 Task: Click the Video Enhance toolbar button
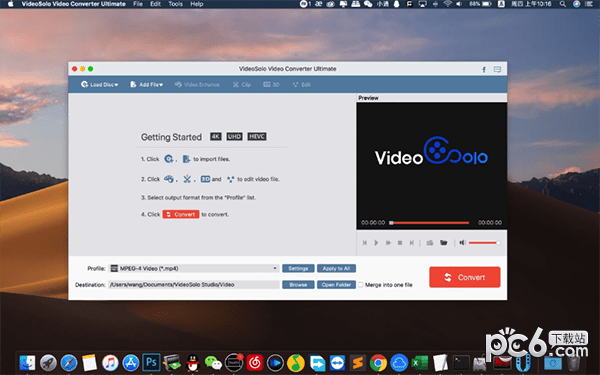pyautogui.click(x=197, y=84)
